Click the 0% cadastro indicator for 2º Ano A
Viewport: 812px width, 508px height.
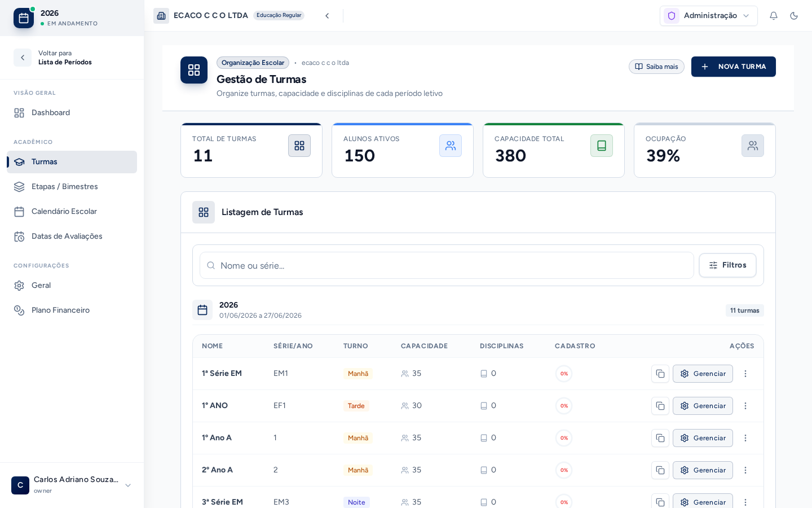click(564, 470)
